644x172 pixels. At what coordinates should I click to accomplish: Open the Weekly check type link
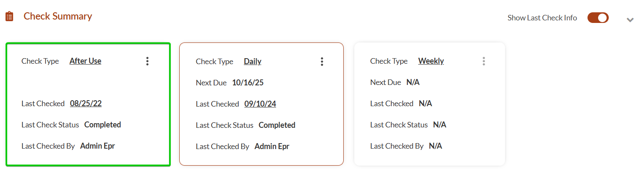tap(431, 61)
